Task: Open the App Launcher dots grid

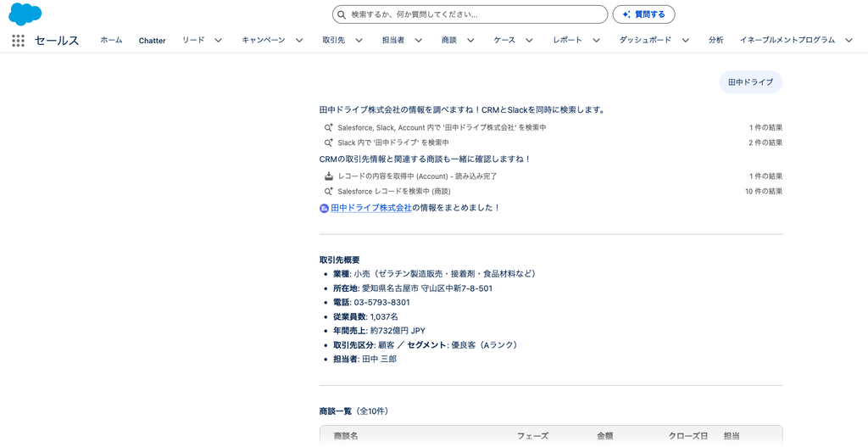Action: [x=19, y=41]
